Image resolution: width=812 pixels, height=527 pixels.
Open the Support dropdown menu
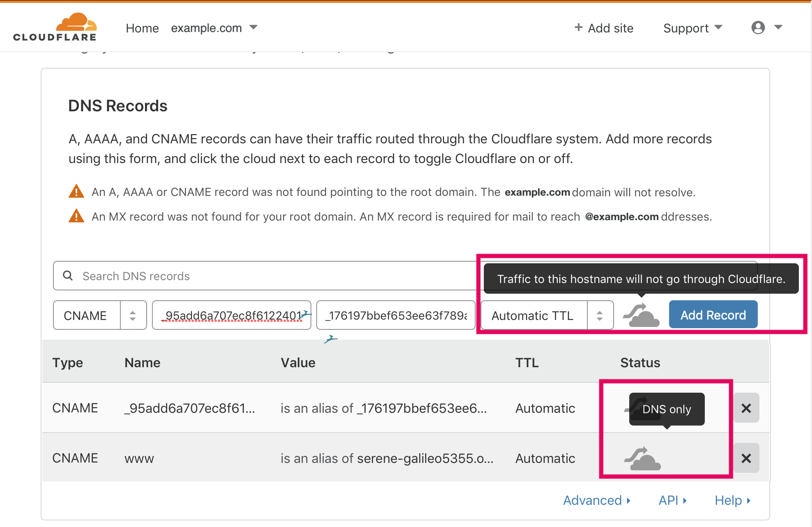click(693, 28)
